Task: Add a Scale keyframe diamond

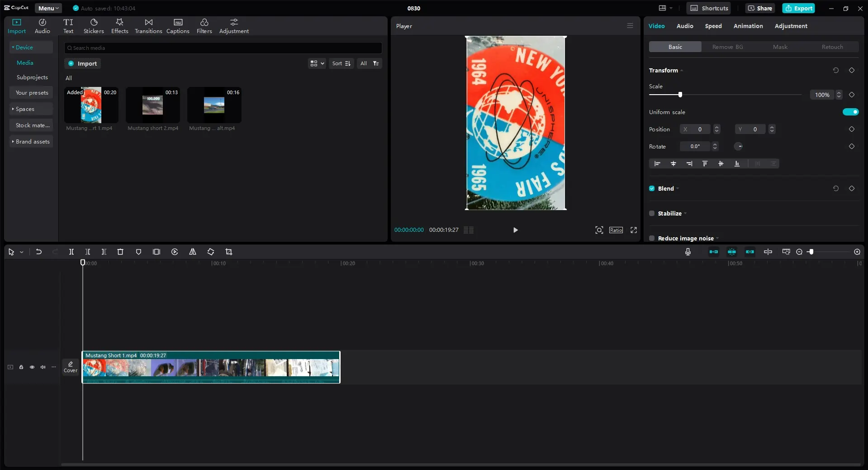Action: click(x=852, y=95)
